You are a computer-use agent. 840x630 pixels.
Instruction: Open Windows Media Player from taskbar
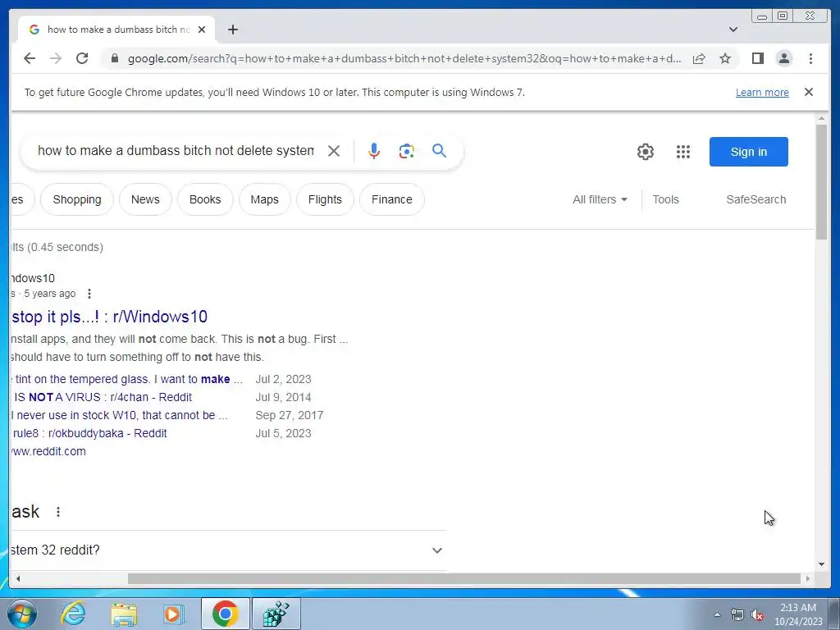[x=173, y=614]
